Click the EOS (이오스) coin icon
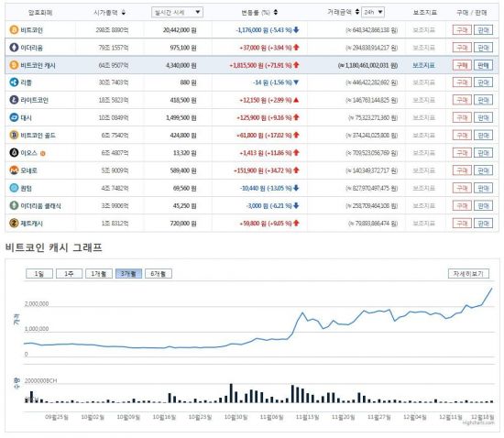This screenshot has height=438, width=504. point(14,153)
